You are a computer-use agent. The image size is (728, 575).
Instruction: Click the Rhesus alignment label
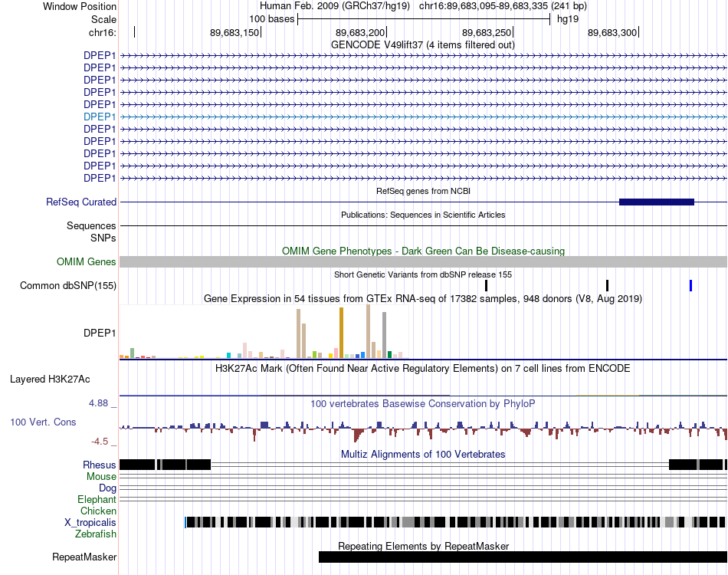[100, 465]
